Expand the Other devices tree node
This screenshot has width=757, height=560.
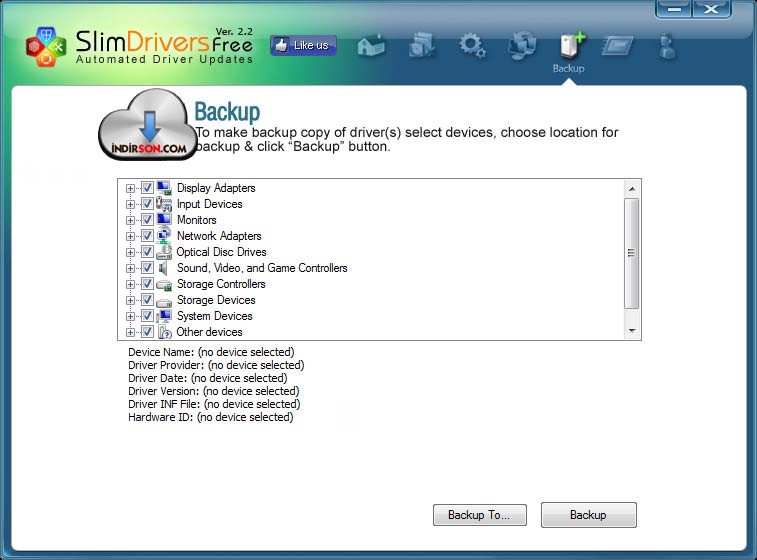130,332
